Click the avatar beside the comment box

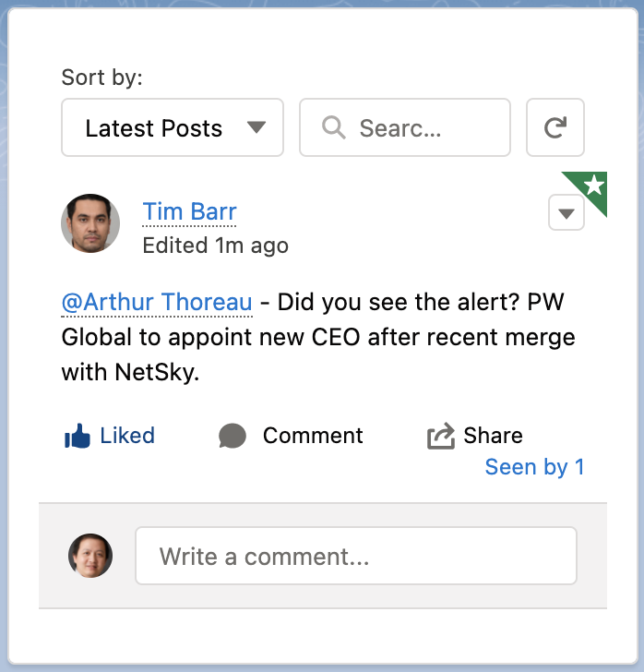pyautogui.click(x=90, y=556)
